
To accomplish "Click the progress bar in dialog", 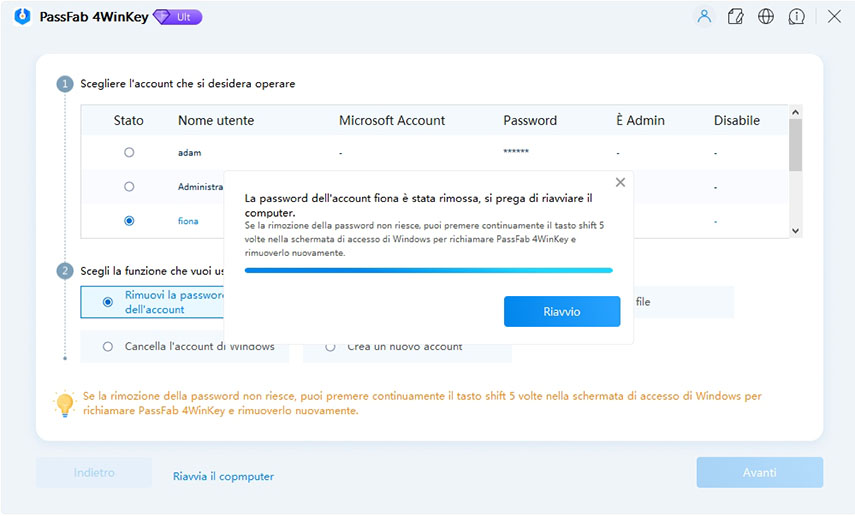I will (x=428, y=270).
